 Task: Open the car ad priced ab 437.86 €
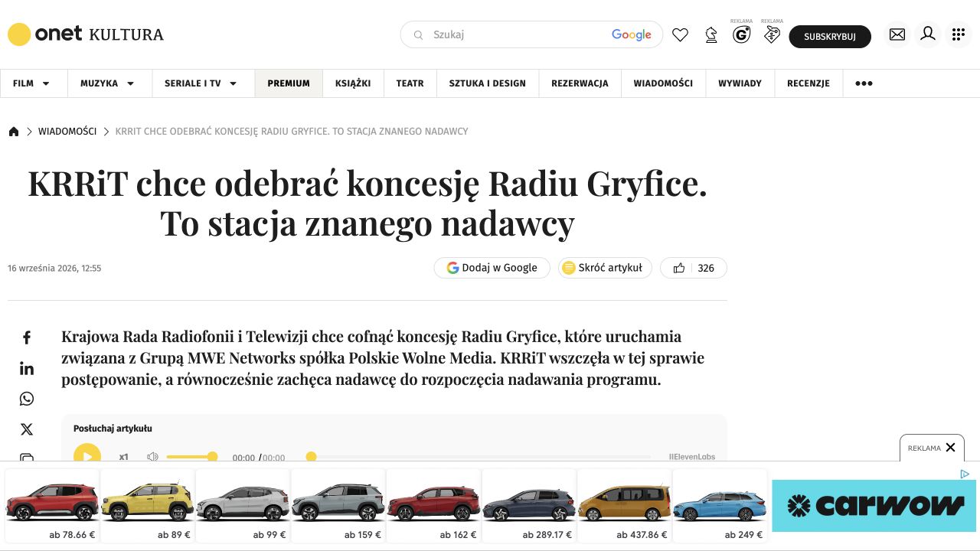click(624, 506)
